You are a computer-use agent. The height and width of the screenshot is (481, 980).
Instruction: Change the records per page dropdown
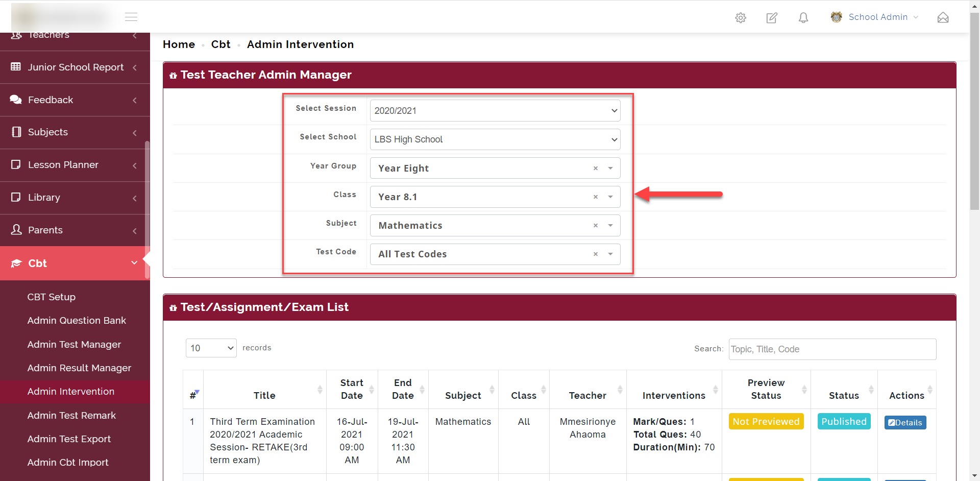211,348
